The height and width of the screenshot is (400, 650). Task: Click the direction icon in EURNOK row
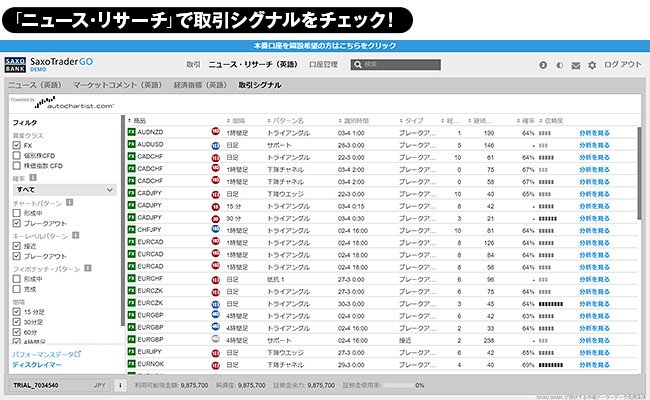pos(215,366)
